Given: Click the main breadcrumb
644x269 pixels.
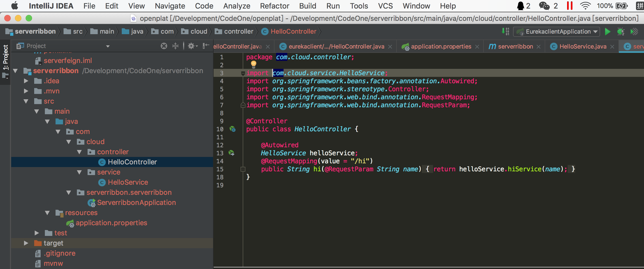Looking at the screenshot, I should tap(102, 31).
